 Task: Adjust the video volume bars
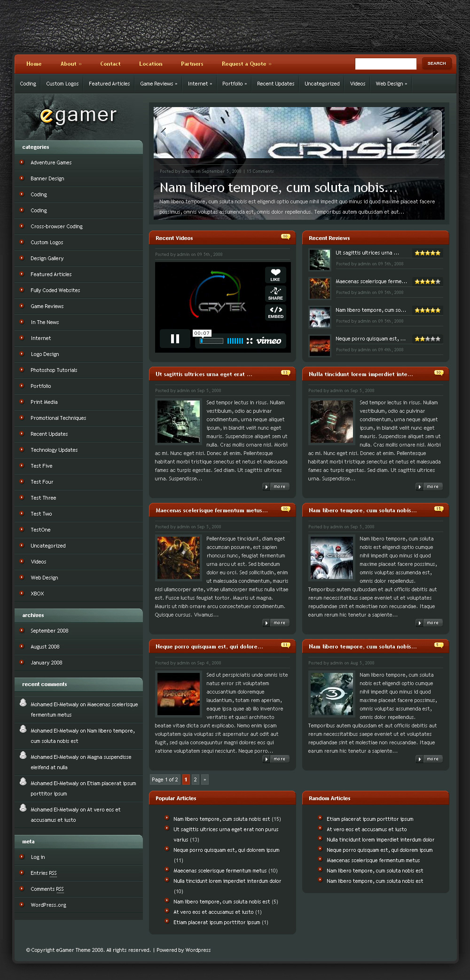click(235, 341)
